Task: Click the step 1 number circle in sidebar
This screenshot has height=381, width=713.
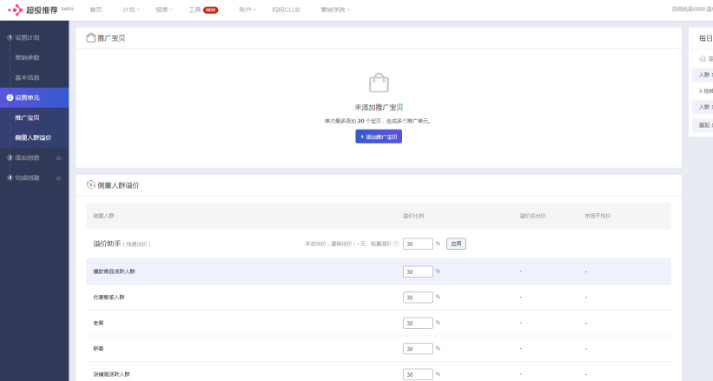Action: (10, 38)
